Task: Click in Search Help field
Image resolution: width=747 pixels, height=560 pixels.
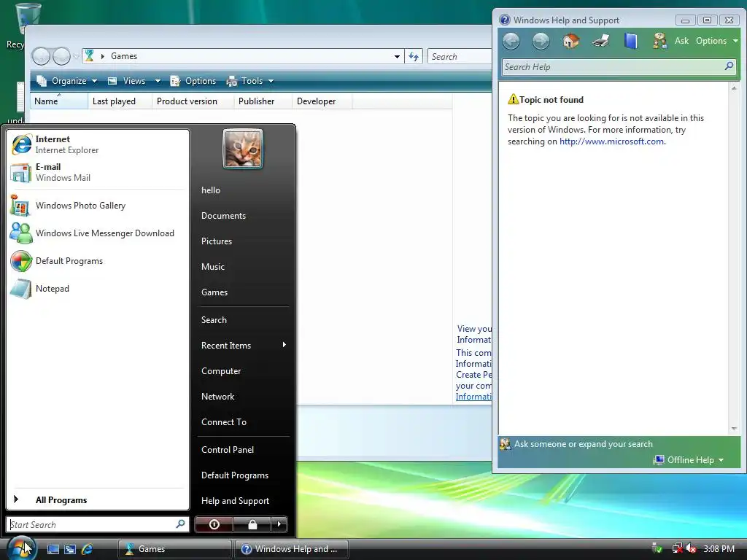Action: [612, 66]
